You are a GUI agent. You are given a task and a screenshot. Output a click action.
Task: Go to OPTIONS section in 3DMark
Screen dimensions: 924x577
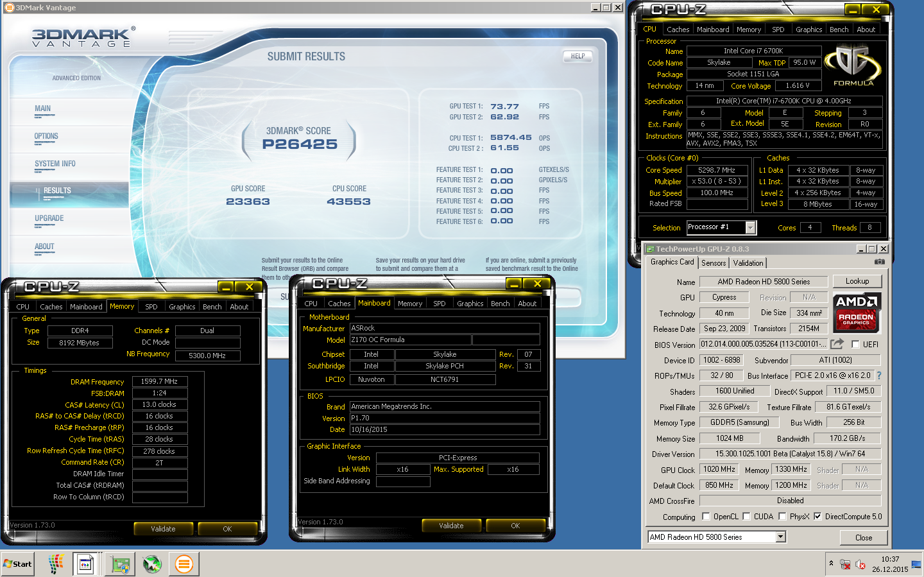[x=46, y=136]
